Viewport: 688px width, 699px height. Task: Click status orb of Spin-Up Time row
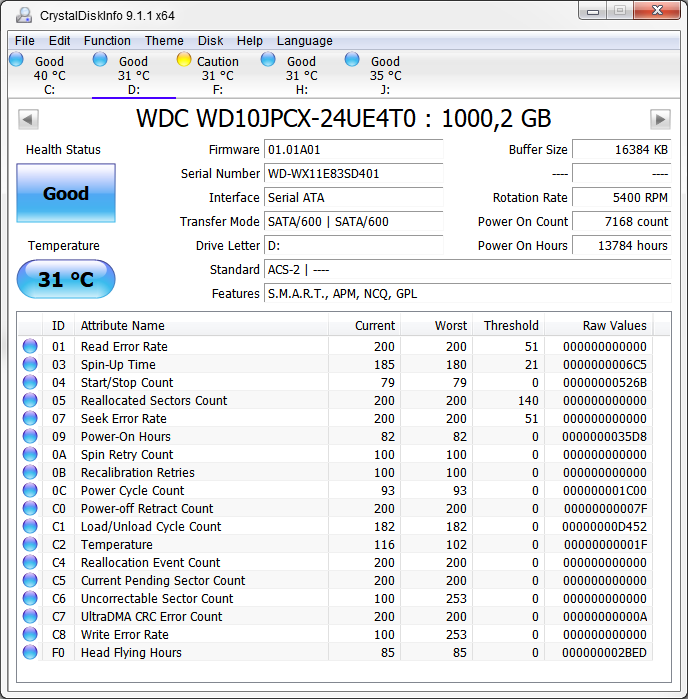click(x=30, y=364)
